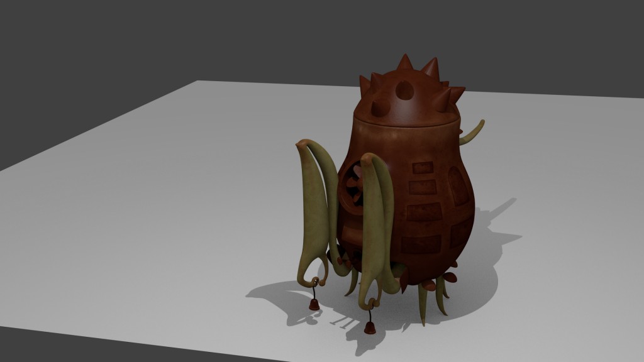Click the lid rim of the pot body
This screenshot has height=362, width=644.
402,123
